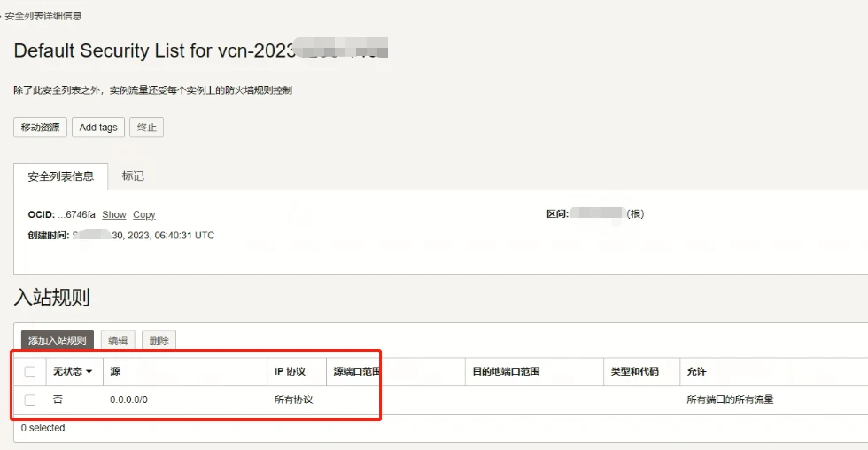The height and width of the screenshot is (450, 868).
Task: Click the 移动资源 button
Action: [40, 128]
